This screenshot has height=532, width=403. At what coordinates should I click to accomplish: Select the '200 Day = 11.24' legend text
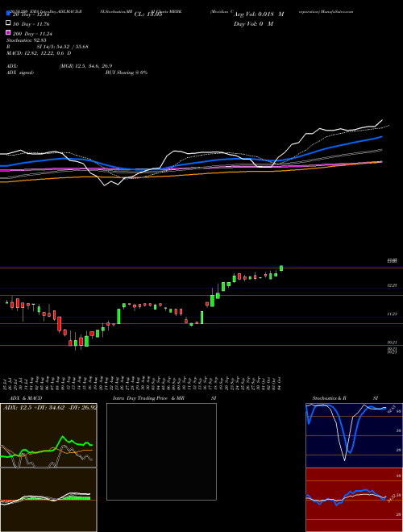click(33, 34)
